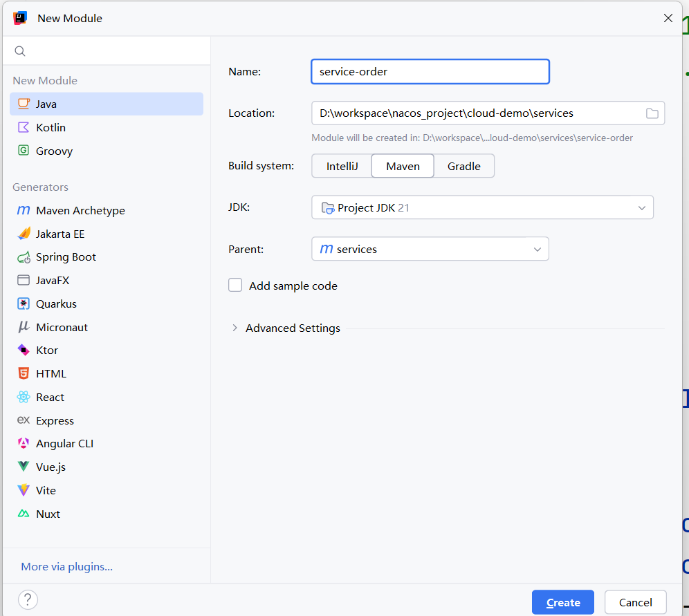Choose the Quarkus generator icon
Viewport: 689px width, 616px height.
[x=24, y=304]
